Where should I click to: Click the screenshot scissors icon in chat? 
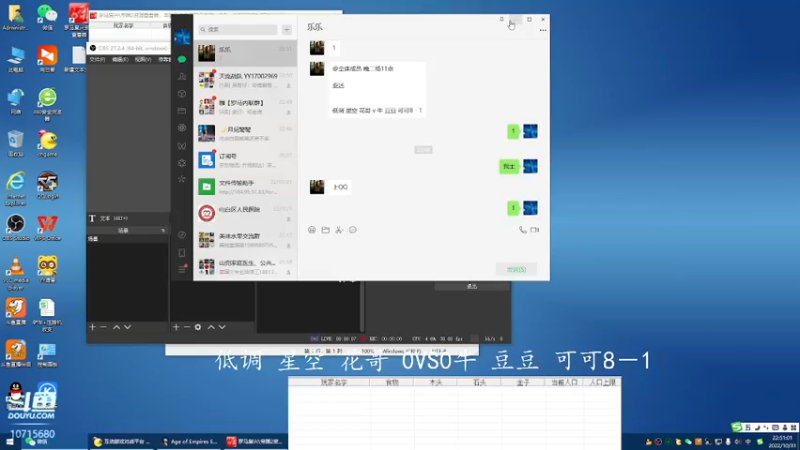pos(339,230)
